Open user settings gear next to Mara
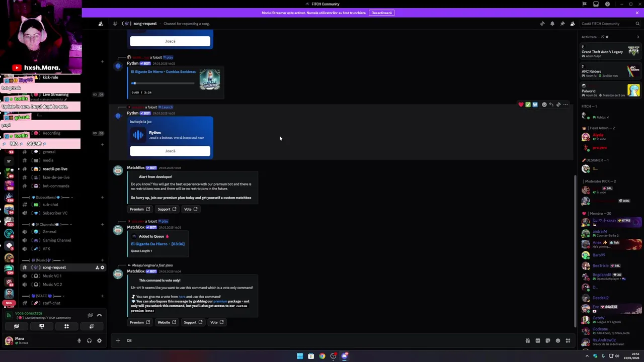This screenshot has width=644, height=362. (x=99, y=340)
